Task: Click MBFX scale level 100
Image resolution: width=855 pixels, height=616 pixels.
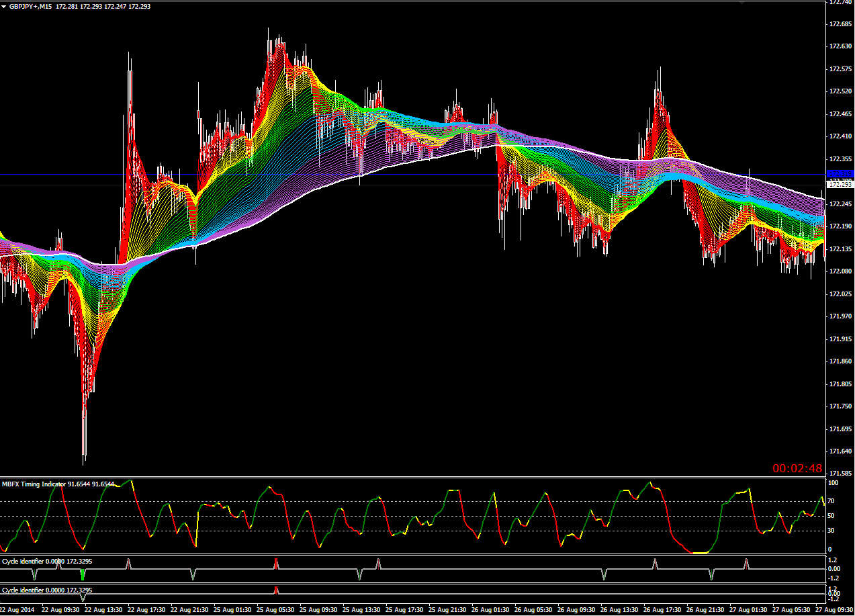Action: [834, 483]
